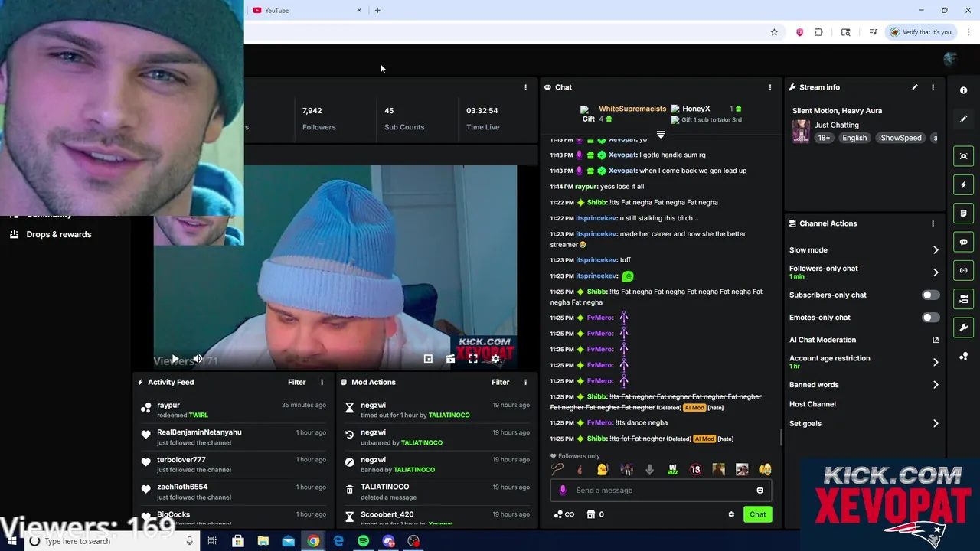980x551 pixels.
Task: Open File Explorer from the taskbar
Action: pyautogui.click(x=263, y=541)
